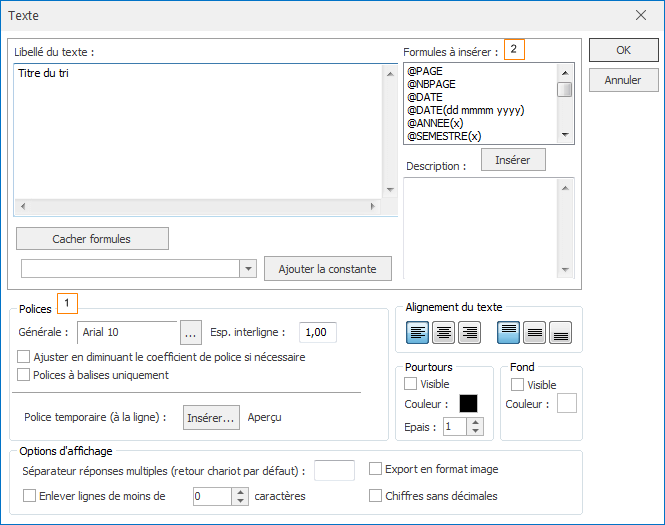Enable Chiffres sans décimales option

click(x=376, y=495)
